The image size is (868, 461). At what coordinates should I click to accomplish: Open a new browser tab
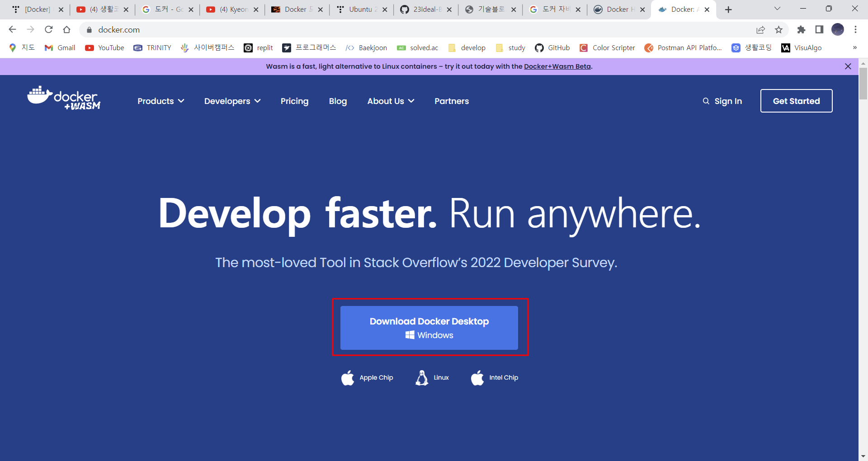[x=728, y=9]
